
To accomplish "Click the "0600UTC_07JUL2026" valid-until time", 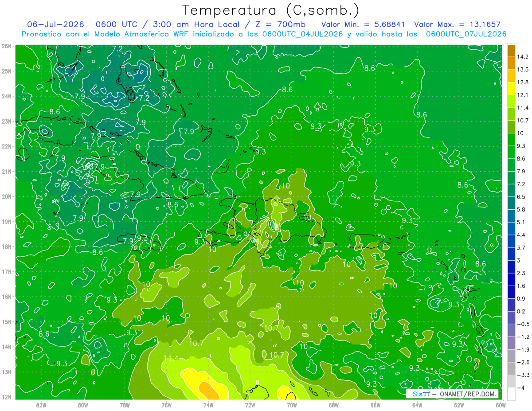I will tap(466, 34).
